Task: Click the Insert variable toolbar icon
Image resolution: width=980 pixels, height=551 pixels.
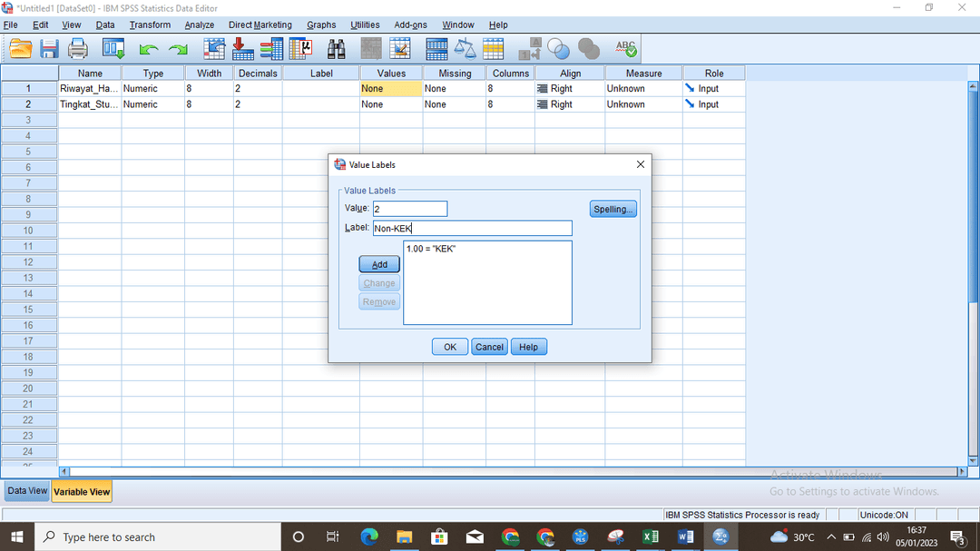Action: [x=400, y=49]
